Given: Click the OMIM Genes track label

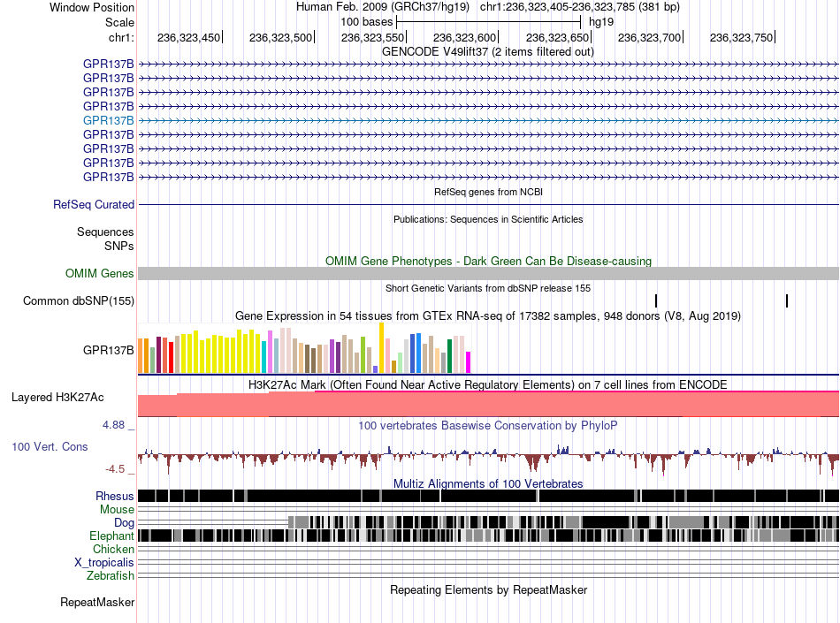Looking at the screenshot, I should click(x=100, y=273).
